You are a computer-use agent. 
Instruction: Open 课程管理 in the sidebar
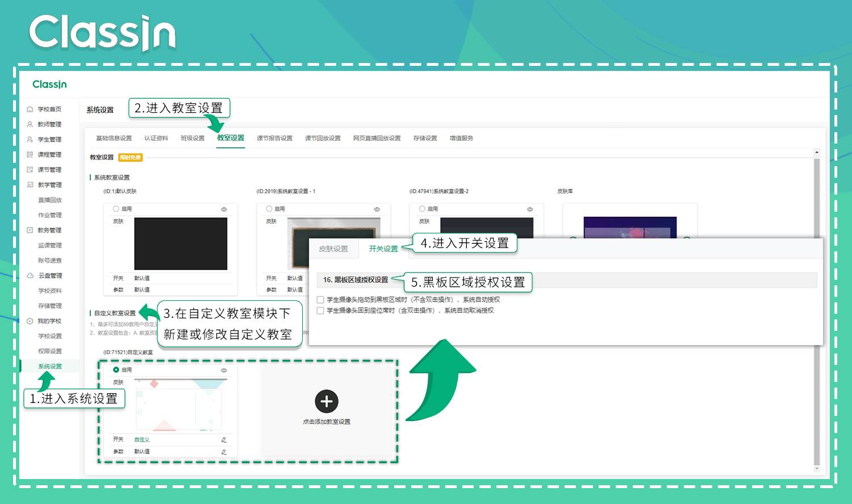click(x=49, y=154)
